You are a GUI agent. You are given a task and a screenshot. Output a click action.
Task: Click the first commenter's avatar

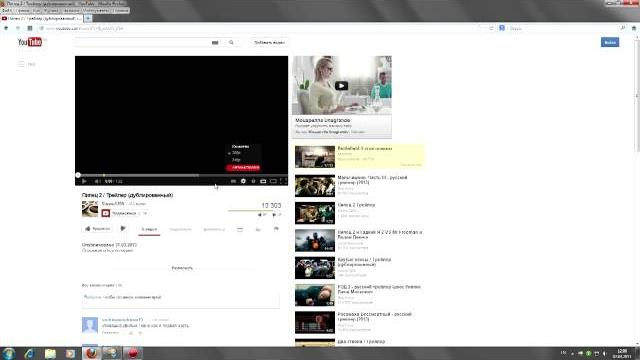[90, 325]
